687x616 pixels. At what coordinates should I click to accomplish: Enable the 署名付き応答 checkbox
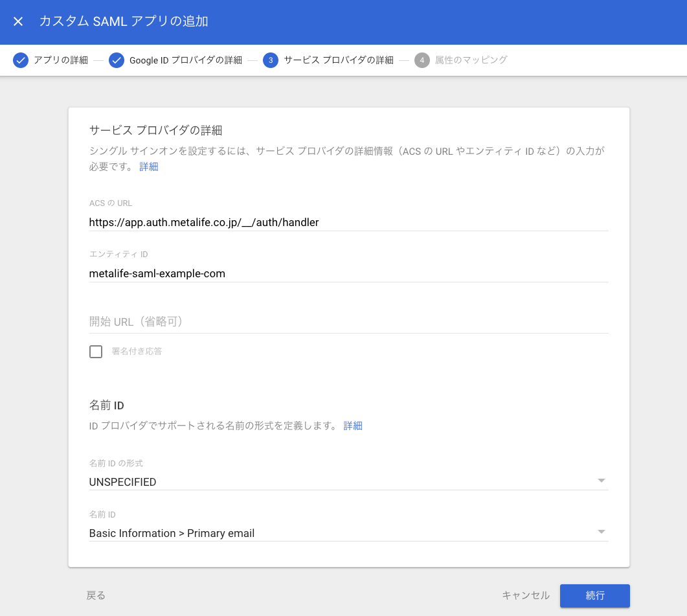coord(96,352)
